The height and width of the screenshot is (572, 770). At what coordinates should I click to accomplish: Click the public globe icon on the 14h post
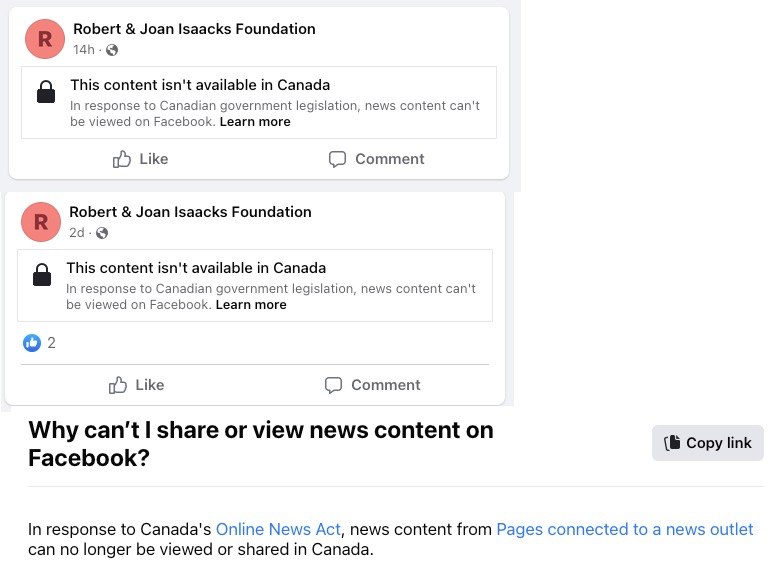click(112, 50)
